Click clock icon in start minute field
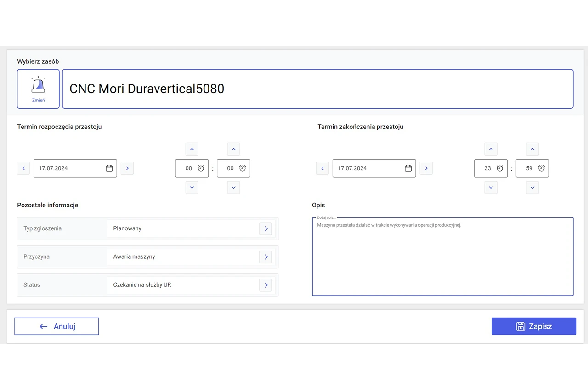 pos(243,168)
